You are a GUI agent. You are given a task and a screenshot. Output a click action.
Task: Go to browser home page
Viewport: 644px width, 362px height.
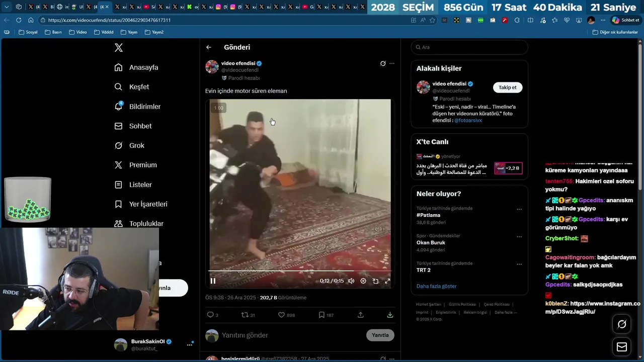tap(31, 20)
